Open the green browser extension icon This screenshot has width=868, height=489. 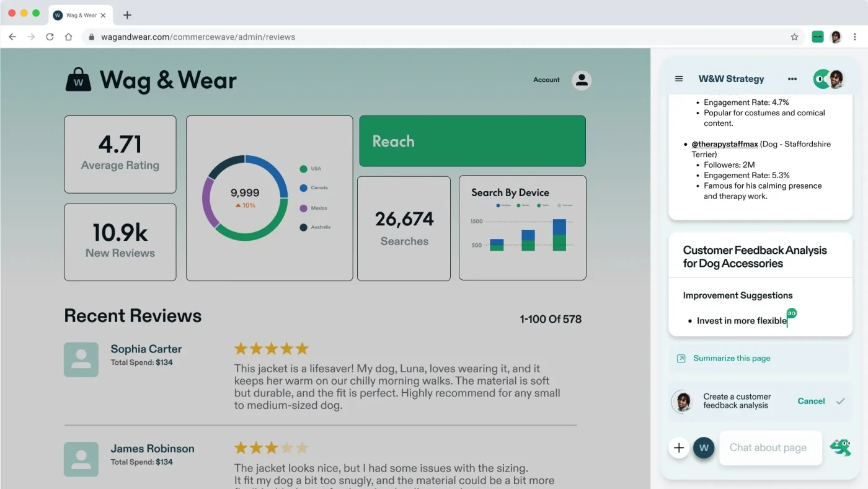818,37
